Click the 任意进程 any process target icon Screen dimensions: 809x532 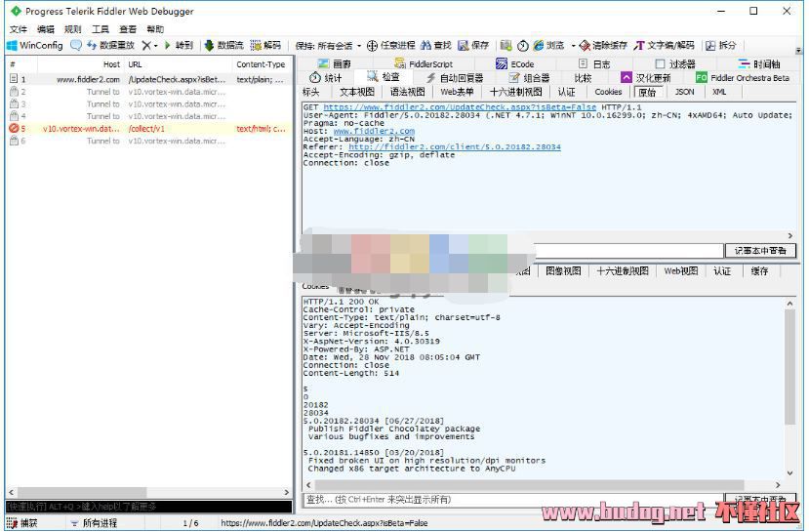390,46
